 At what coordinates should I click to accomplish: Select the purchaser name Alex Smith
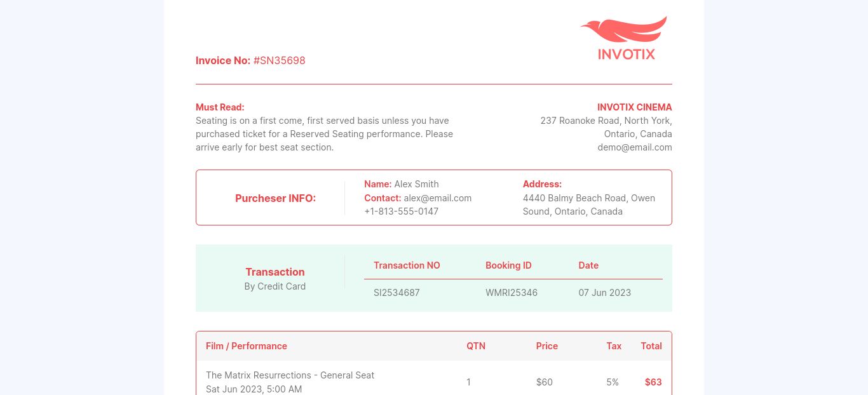tap(416, 184)
